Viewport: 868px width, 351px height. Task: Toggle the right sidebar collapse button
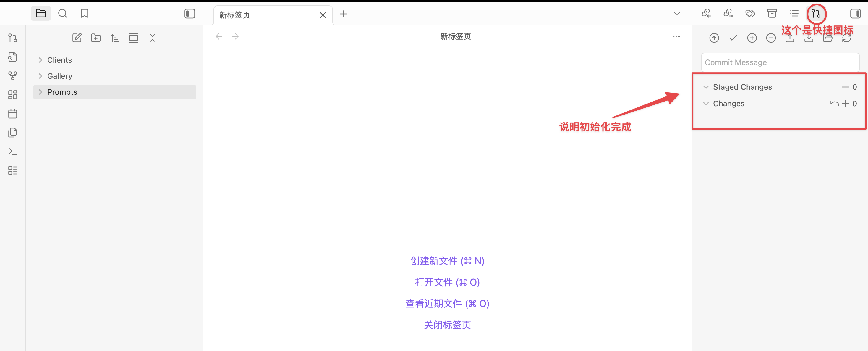click(x=855, y=14)
